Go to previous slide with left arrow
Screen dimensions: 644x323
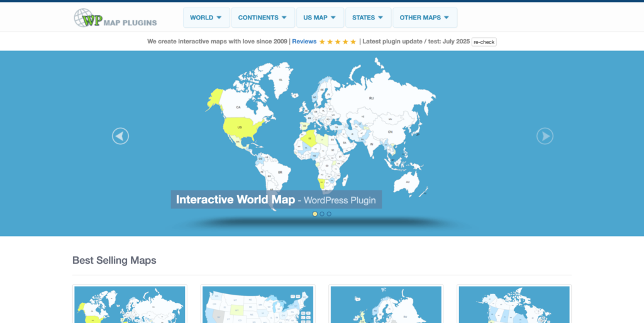[120, 135]
